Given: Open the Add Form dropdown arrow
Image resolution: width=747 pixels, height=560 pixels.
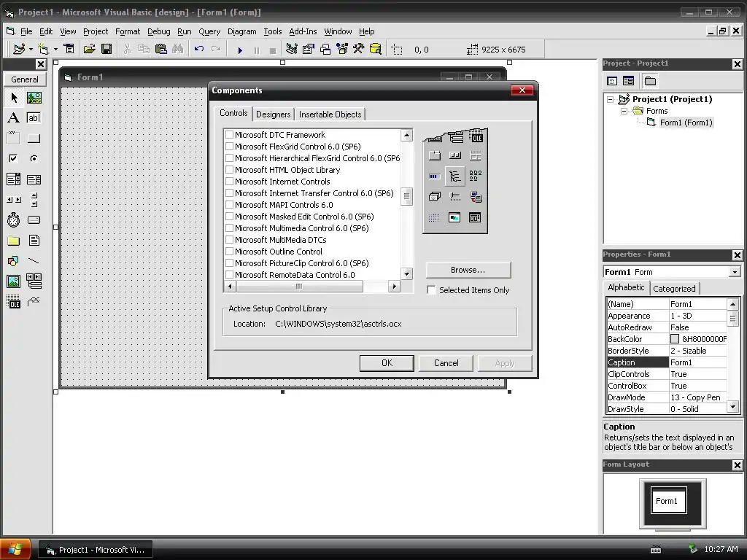Looking at the screenshot, I should (x=55, y=49).
